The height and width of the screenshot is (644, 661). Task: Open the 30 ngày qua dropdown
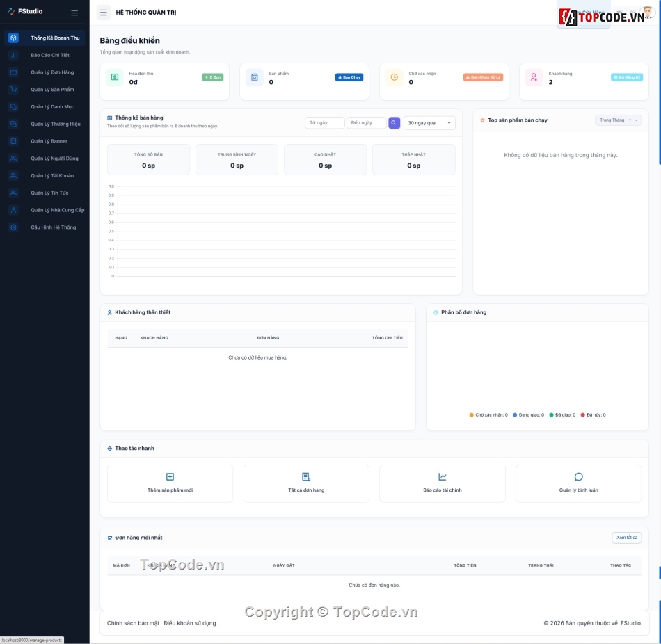click(429, 123)
